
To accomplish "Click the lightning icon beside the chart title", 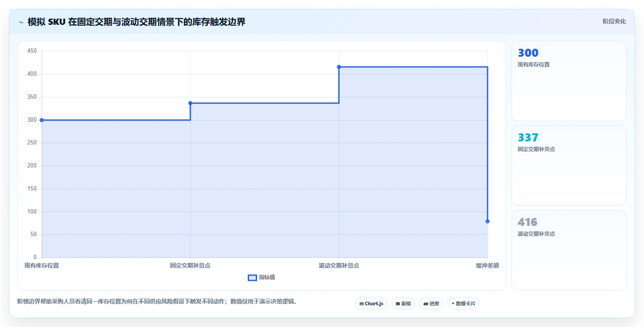I will [21, 22].
